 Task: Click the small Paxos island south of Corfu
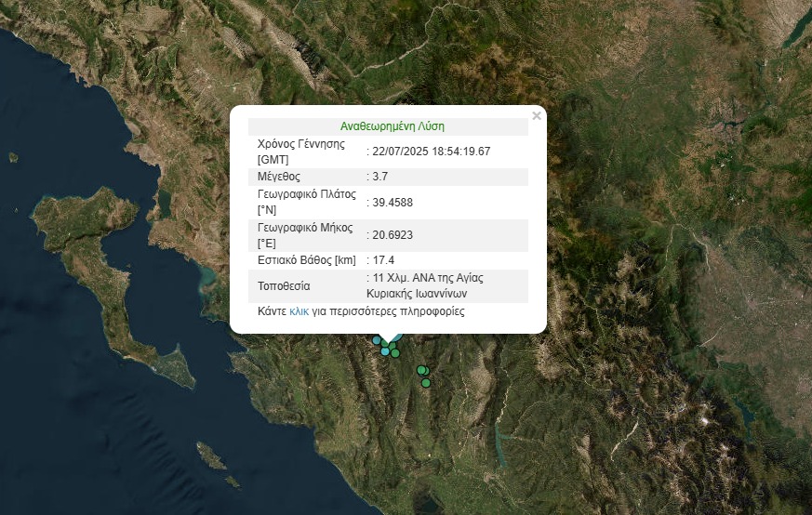(x=212, y=457)
